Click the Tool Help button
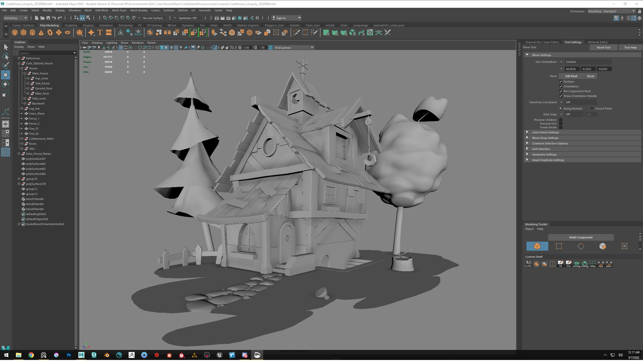Screen dimensions: 643x364 [630, 47]
